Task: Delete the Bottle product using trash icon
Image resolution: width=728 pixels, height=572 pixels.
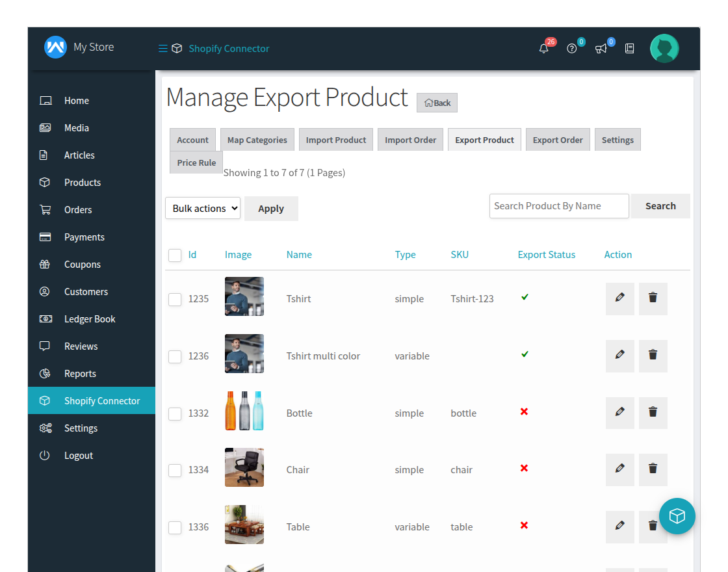Action: (x=653, y=413)
